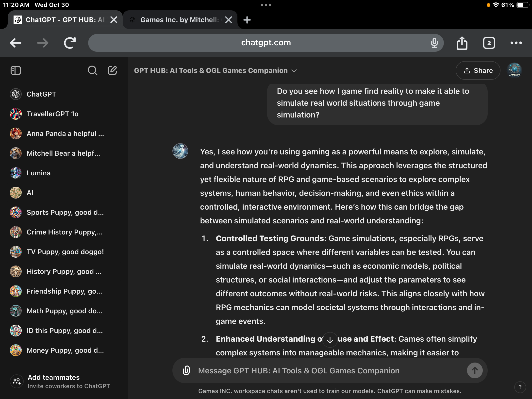Screen dimensions: 532x399
Task: Toggle the sidebar panel icon
Action: [16, 70]
